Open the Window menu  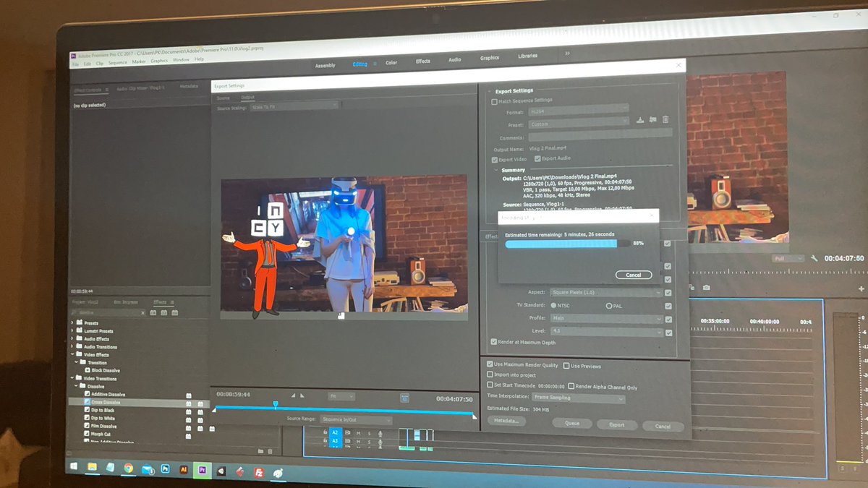coord(181,60)
